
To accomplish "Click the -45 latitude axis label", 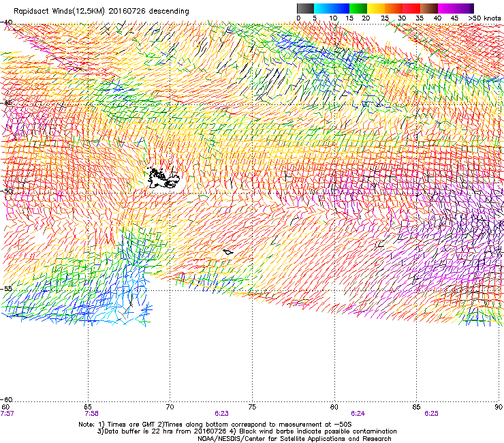I will [x=6, y=103].
